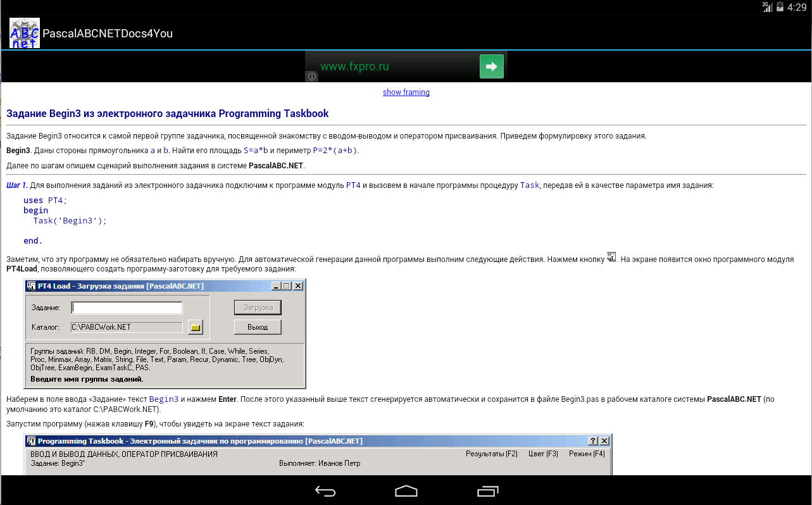
Task: Focus the 'Задание' input field in PT4 Load
Action: (127, 308)
